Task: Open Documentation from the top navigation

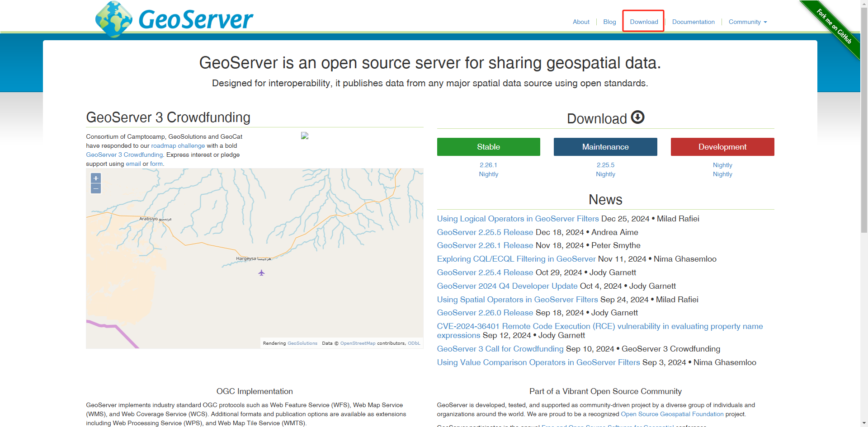Action: pyautogui.click(x=693, y=22)
